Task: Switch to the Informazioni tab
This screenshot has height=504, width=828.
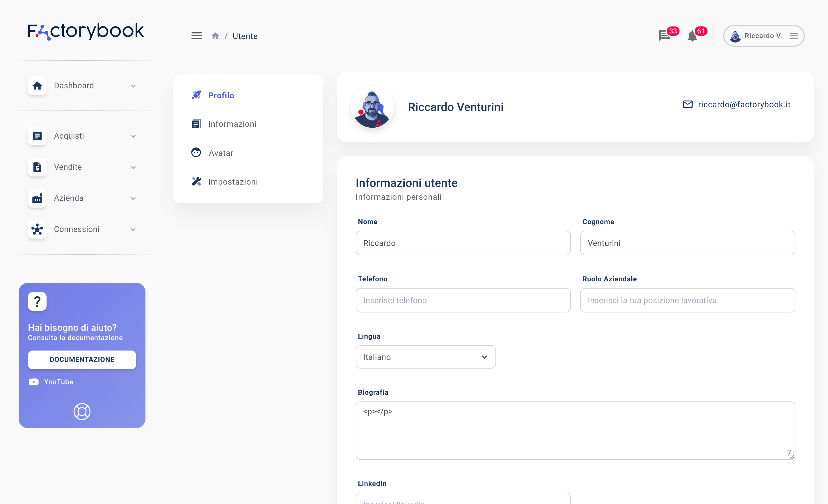Action: pyautogui.click(x=232, y=124)
